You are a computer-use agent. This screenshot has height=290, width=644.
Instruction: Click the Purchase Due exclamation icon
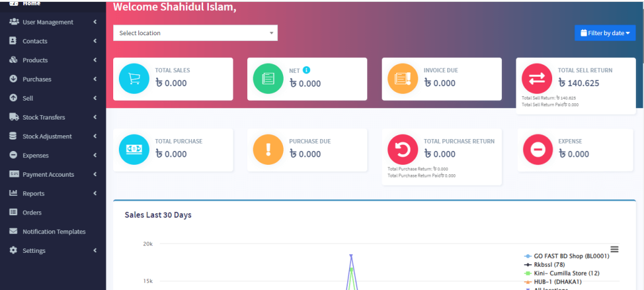pos(268,150)
